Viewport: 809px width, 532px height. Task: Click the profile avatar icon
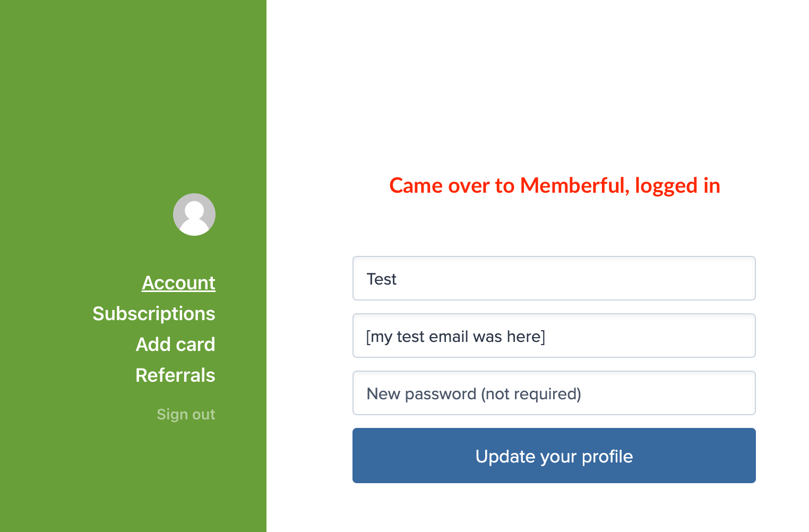[x=194, y=214]
